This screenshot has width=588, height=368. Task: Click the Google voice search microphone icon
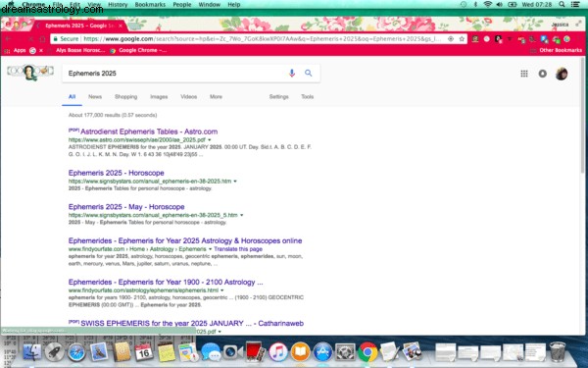[x=292, y=74]
